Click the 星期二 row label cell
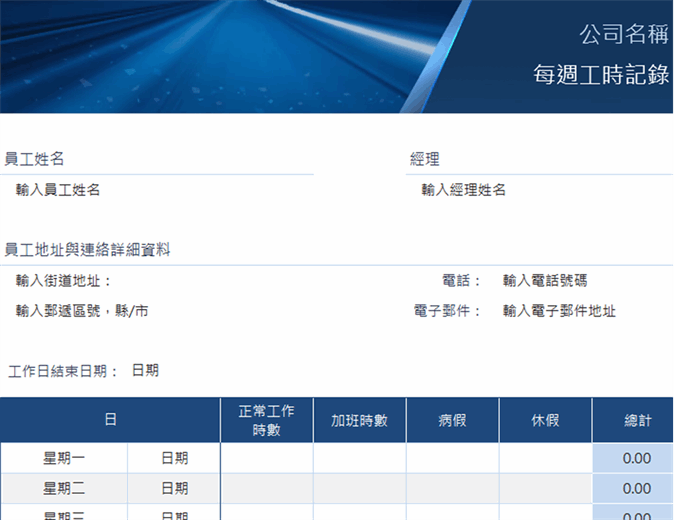Screen dimensions: 675x520 (x=64, y=488)
